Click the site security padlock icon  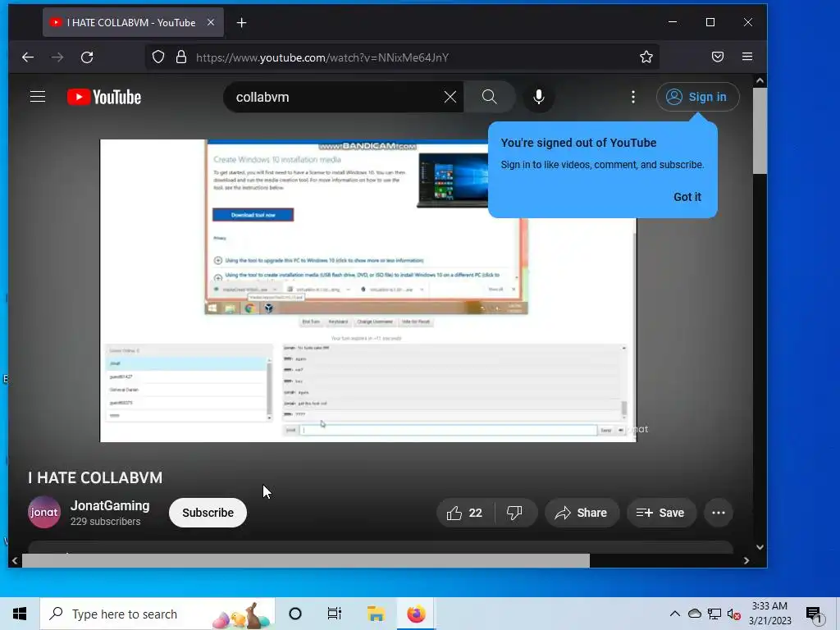181,57
